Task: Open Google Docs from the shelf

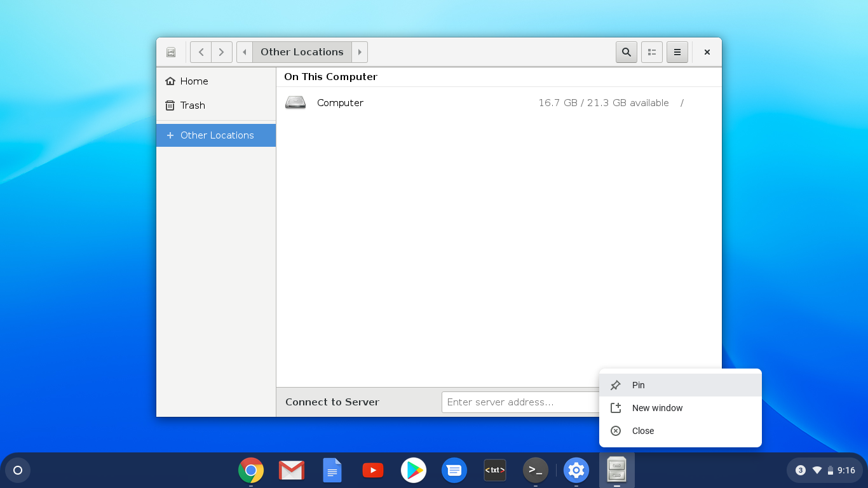Action: coord(332,470)
